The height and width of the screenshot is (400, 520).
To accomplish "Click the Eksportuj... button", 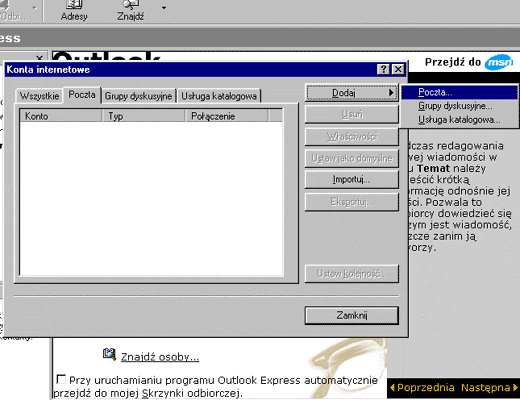I will click(x=352, y=202).
